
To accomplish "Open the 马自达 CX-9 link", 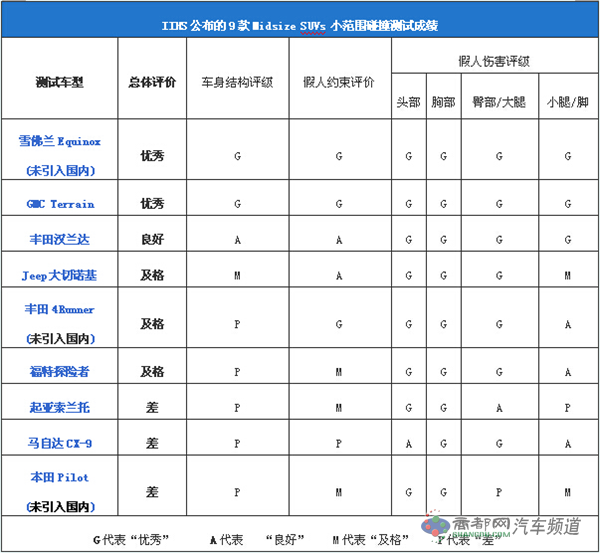I will point(60,444).
